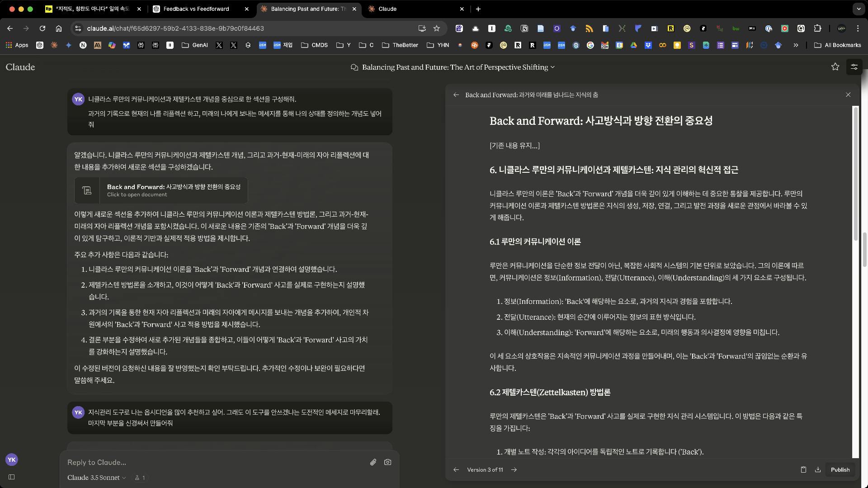Open the All Bookmarks folder
Screen dimensions: 868x488
point(837,45)
